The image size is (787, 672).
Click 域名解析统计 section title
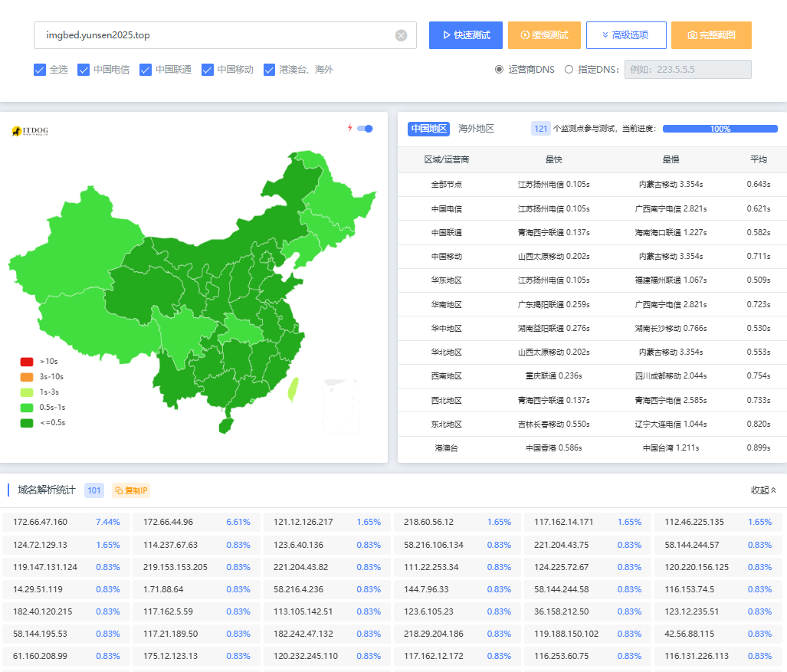[47, 490]
